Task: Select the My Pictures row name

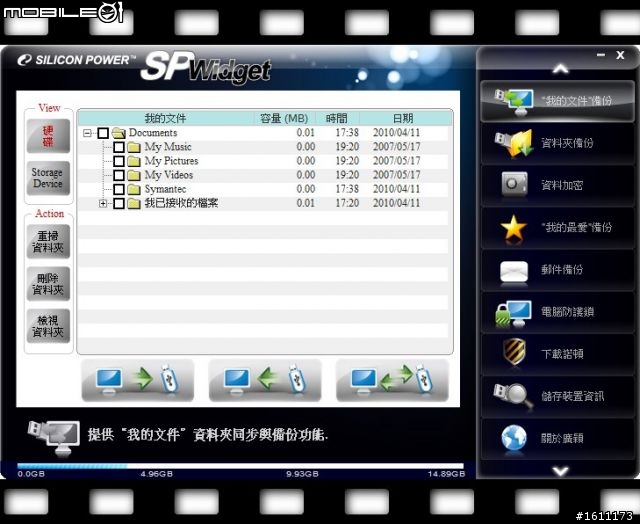Action: [x=171, y=161]
